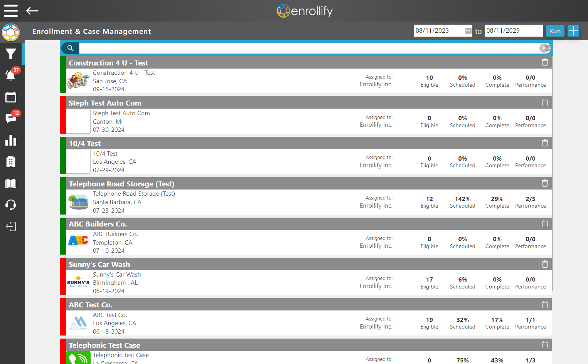Go back with the arrow icon
The height and width of the screenshot is (364, 588).
(32, 11)
